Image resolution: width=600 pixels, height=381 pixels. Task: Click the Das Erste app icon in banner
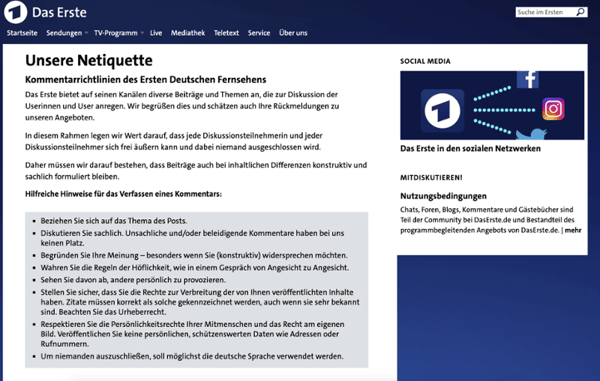pos(442,111)
